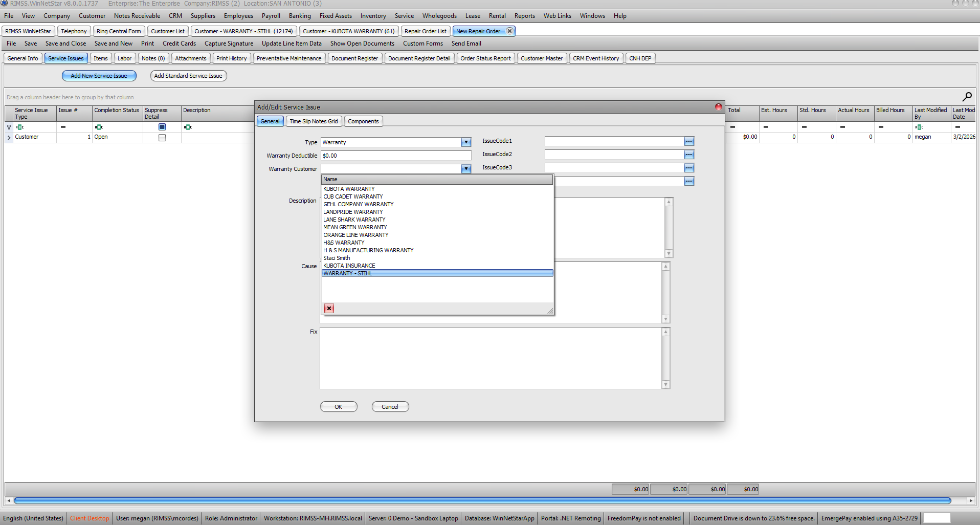Select WARRANTY - STIHL from the list
Viewport: 980px width, 525px height.
tap(348, 273)
